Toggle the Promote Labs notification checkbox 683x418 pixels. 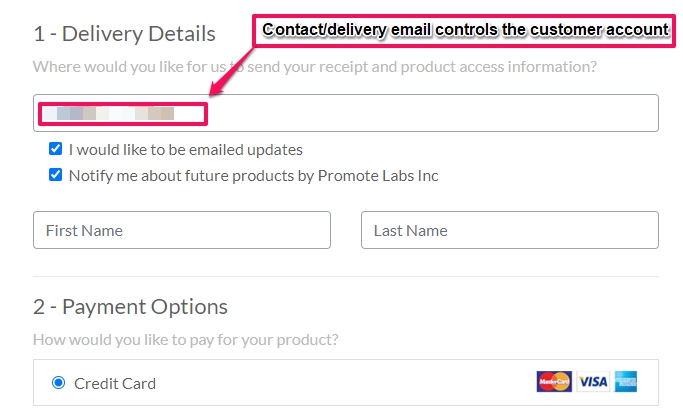point(55,175)
